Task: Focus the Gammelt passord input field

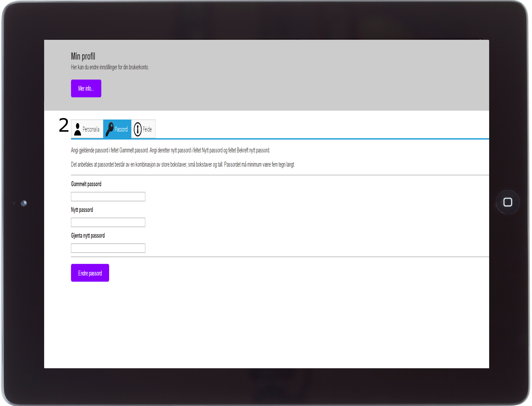Action: point(108,197)
